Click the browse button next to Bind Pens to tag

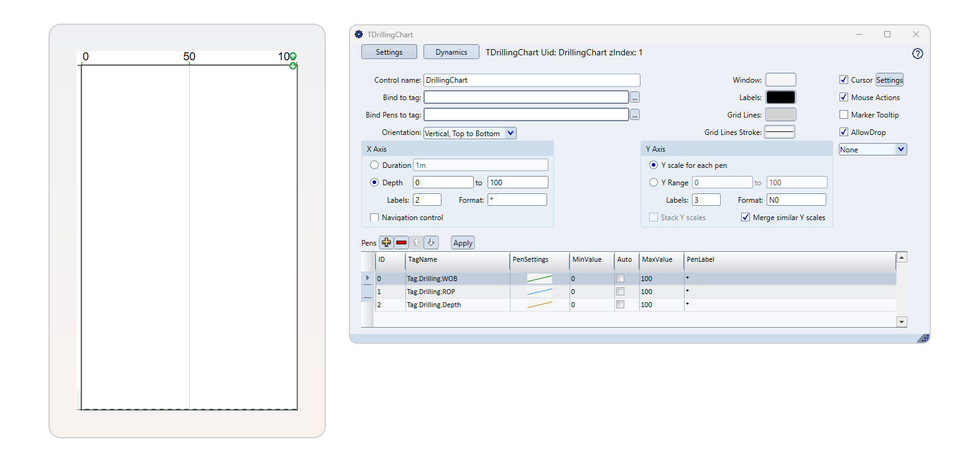[634, 115]
